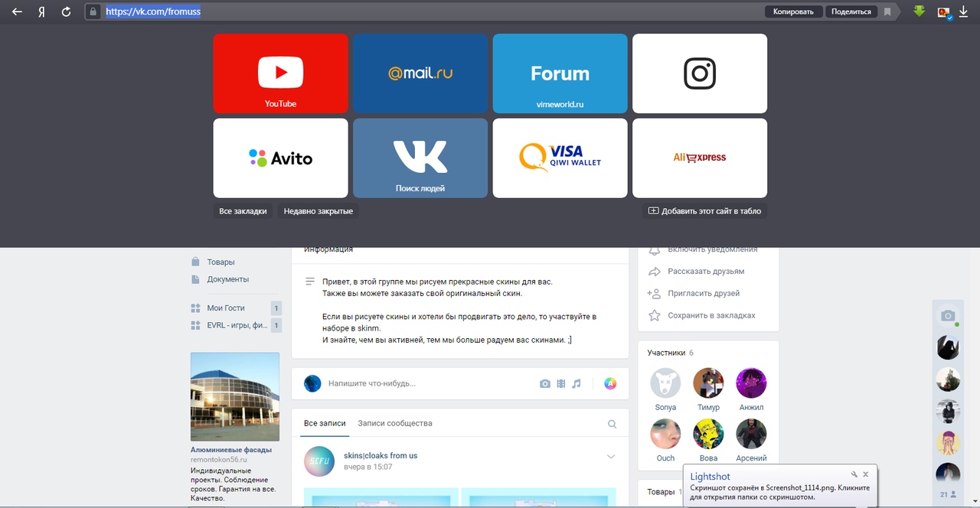Click the SCFU community avatar on post
Viewport: 980px width, 508px height.
[x=319, y=461]
